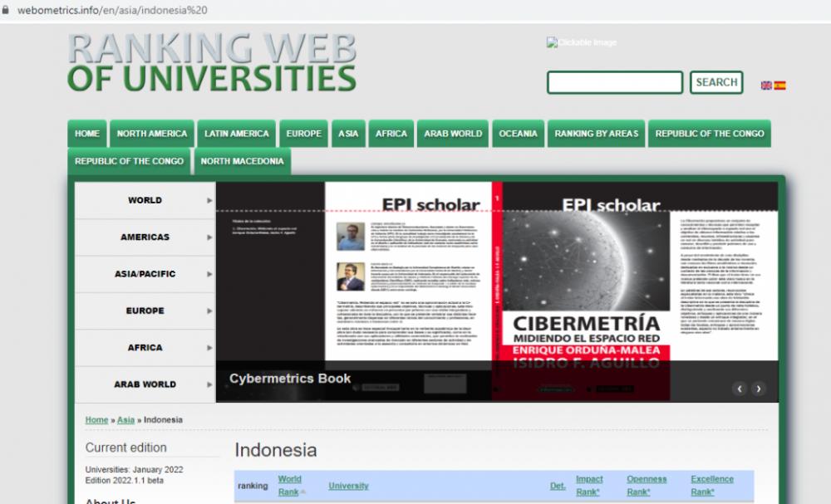The height and width of the screenshot is (504, 831).
Task: Open REPUBLIC OF THE CONGO tab beside NORTH MACEDONIA
Action: (129, 161)
